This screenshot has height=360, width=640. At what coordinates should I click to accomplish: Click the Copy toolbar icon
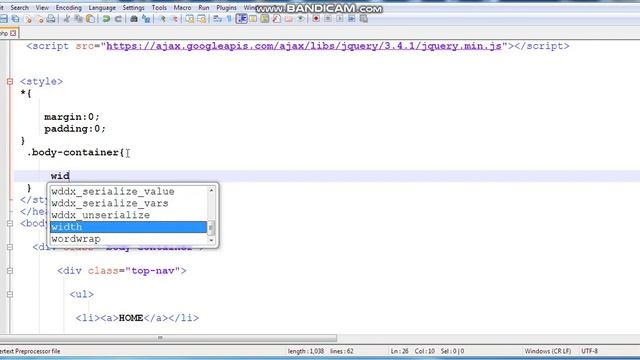click(x=78, y=19)
